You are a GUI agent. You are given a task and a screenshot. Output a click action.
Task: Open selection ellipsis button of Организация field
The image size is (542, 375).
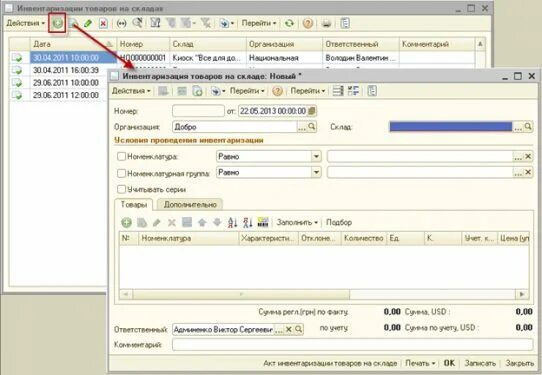tap(302, 127)
